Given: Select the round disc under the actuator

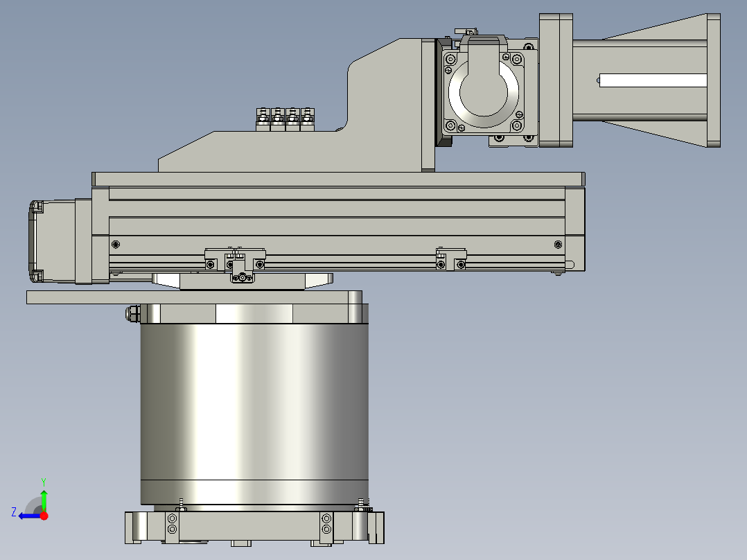Looking at the screenshot, I should click(243, 281).
